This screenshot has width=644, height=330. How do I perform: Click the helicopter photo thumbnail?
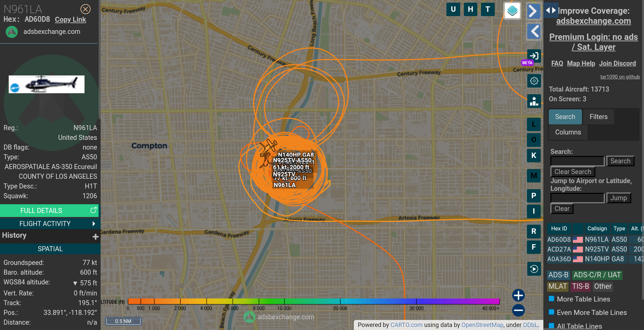click(x=47, y=84)
